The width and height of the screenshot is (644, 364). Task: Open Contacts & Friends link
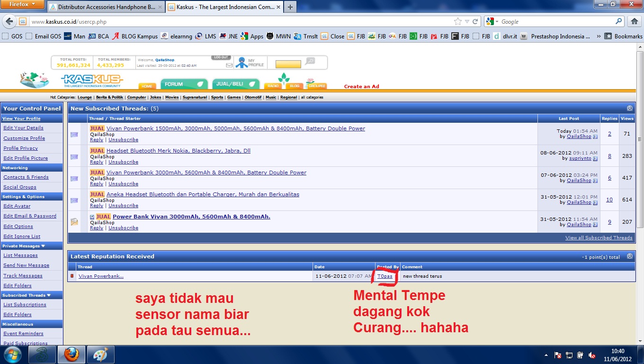coord(26,177)
